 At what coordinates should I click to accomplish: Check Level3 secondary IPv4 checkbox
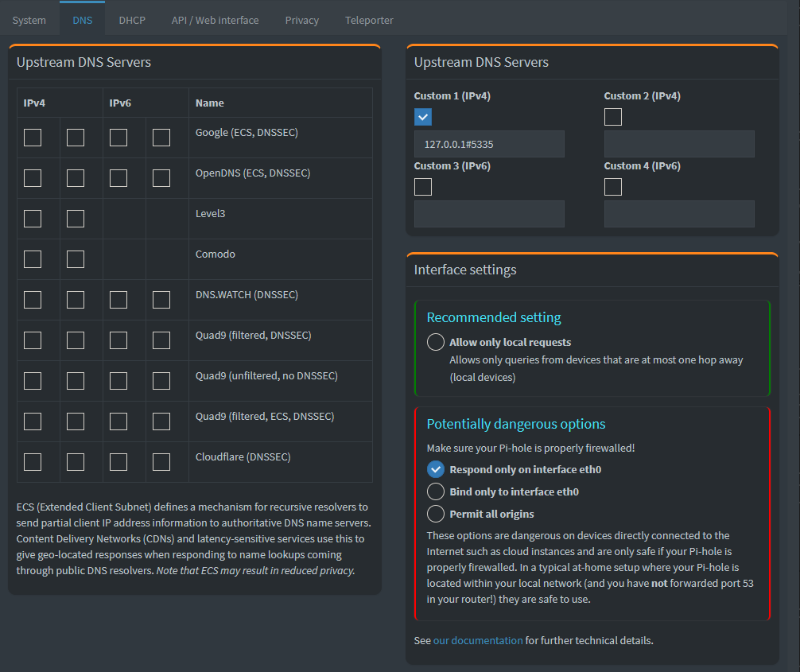(76, 219)
